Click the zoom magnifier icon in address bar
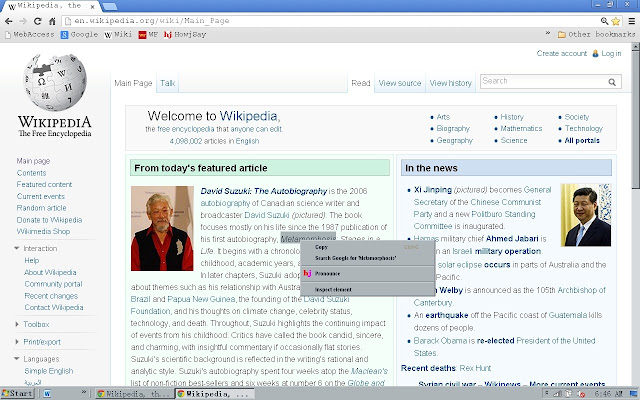The height and width of the screenshot is (400, 640). point(604,21)
